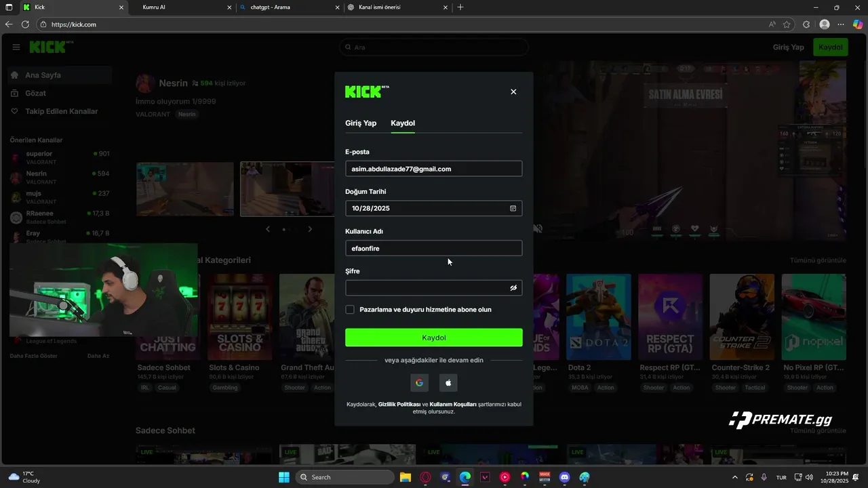Click Giriş Yap in the page header
Image resolution: width=868 pixels, height=488 pixels.
point(789,47)
